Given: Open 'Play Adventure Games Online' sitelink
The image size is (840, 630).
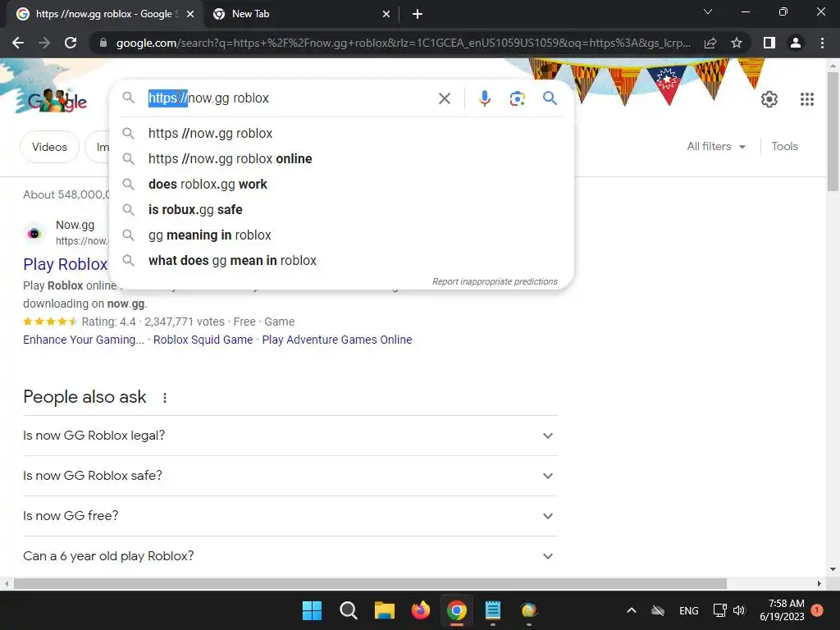Looking at the screenshot, I should 337,340.
